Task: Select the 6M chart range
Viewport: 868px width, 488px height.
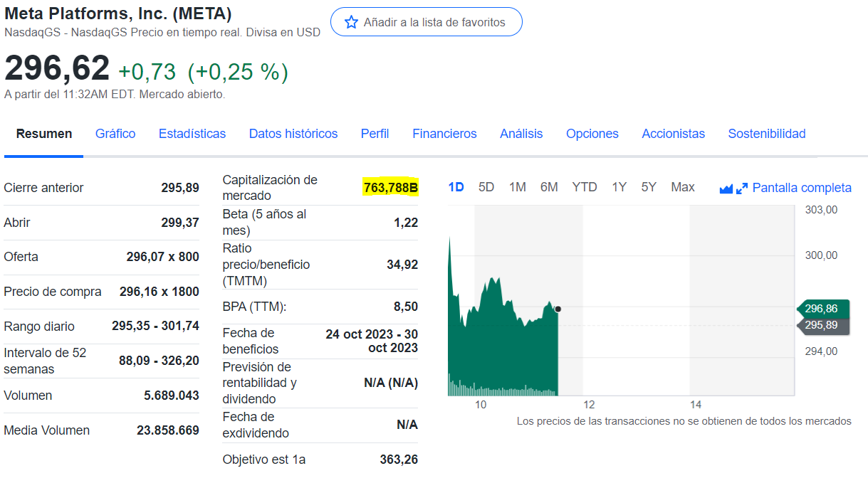Action: tap(549, 187)
